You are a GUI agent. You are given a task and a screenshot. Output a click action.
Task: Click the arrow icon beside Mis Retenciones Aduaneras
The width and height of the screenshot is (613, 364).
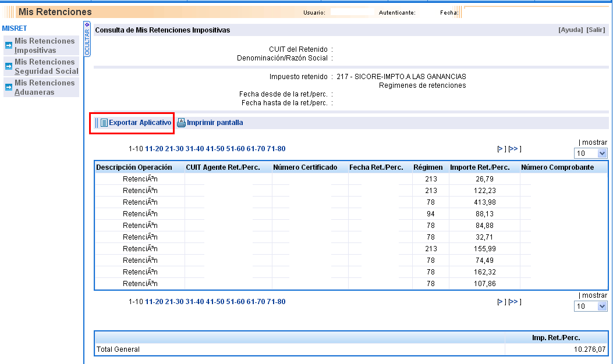tap(9, 87)
